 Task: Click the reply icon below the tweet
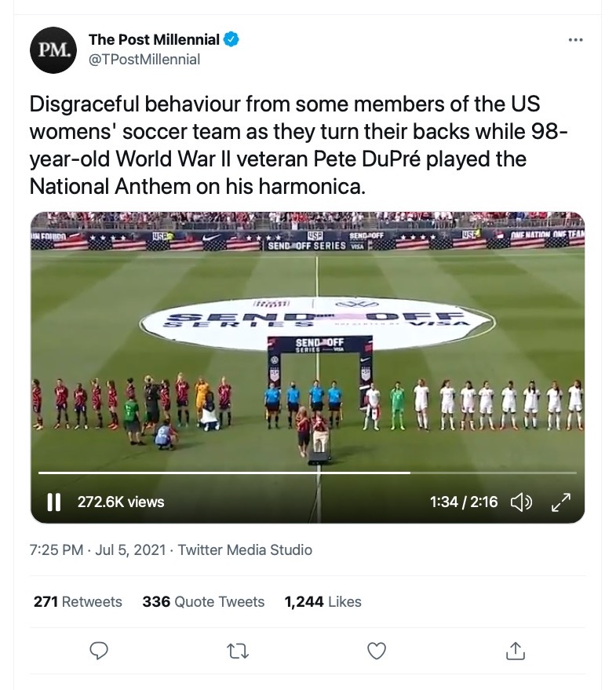[x=98, y=650]
